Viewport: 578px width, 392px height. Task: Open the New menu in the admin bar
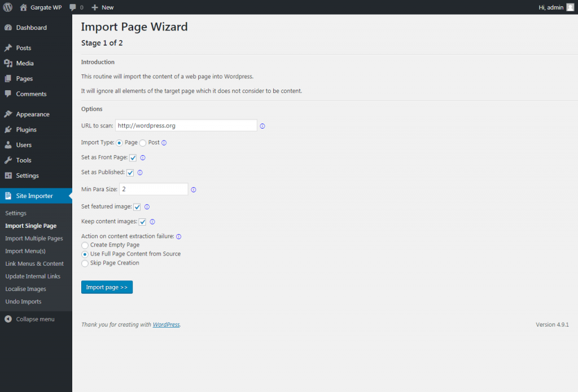pyautogui.click(x=102, y=7)
